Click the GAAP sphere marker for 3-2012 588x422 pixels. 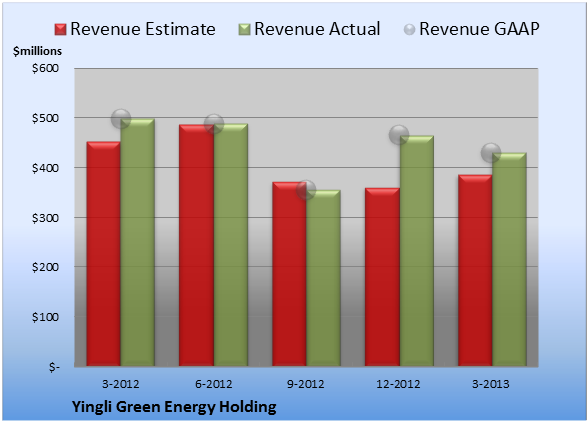121,119
